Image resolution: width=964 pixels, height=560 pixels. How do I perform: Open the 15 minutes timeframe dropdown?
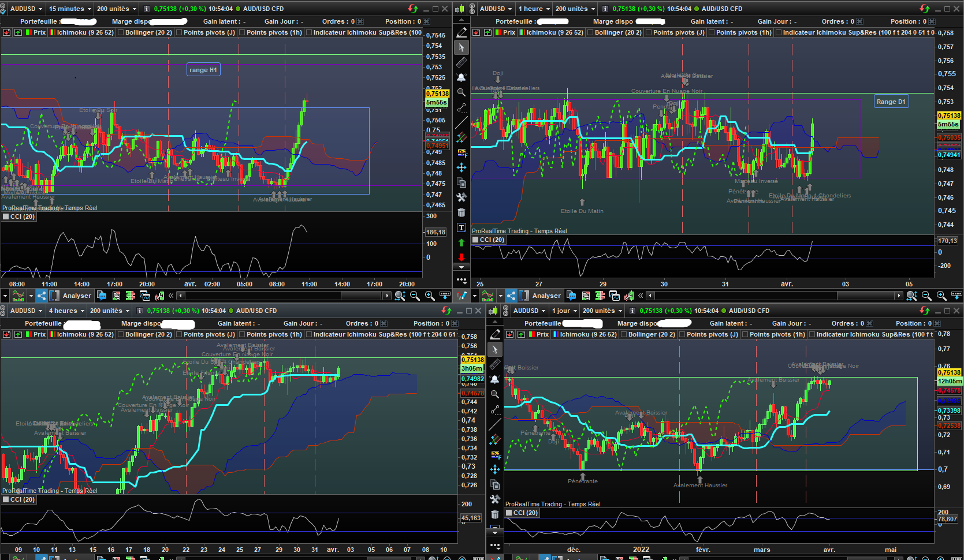70,9
